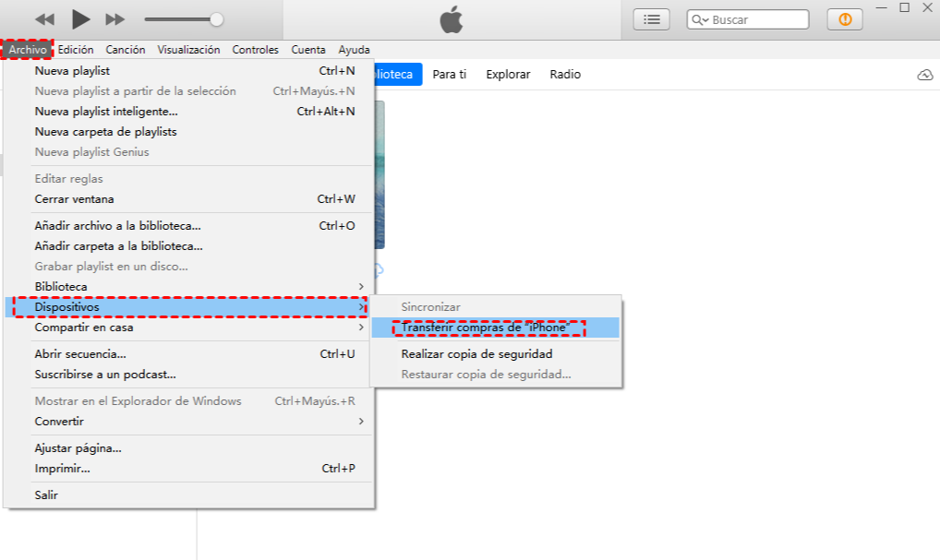Open the Ayuda menu

(x=354, y=50)
